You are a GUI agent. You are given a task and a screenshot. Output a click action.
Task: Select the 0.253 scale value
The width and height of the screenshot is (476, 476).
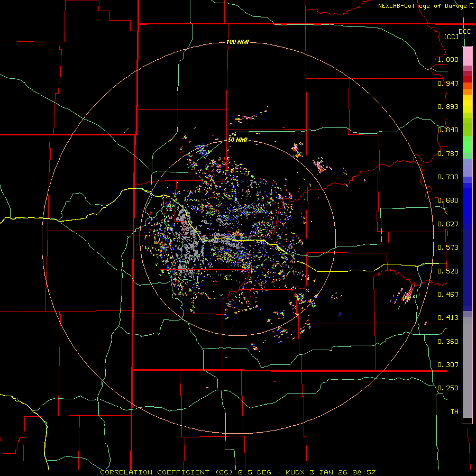pyautogui.click(x=448, y=388)
